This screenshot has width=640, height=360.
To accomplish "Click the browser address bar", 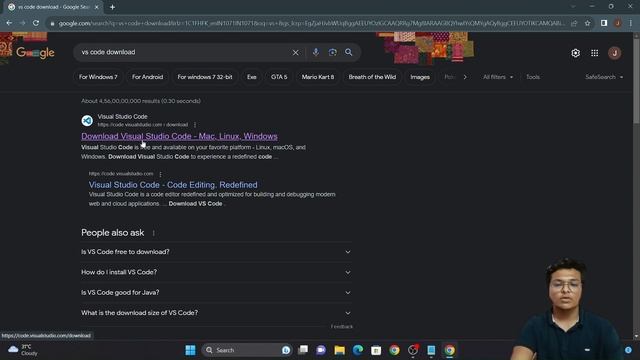I will pyautogui.click(x=310, y=23).
